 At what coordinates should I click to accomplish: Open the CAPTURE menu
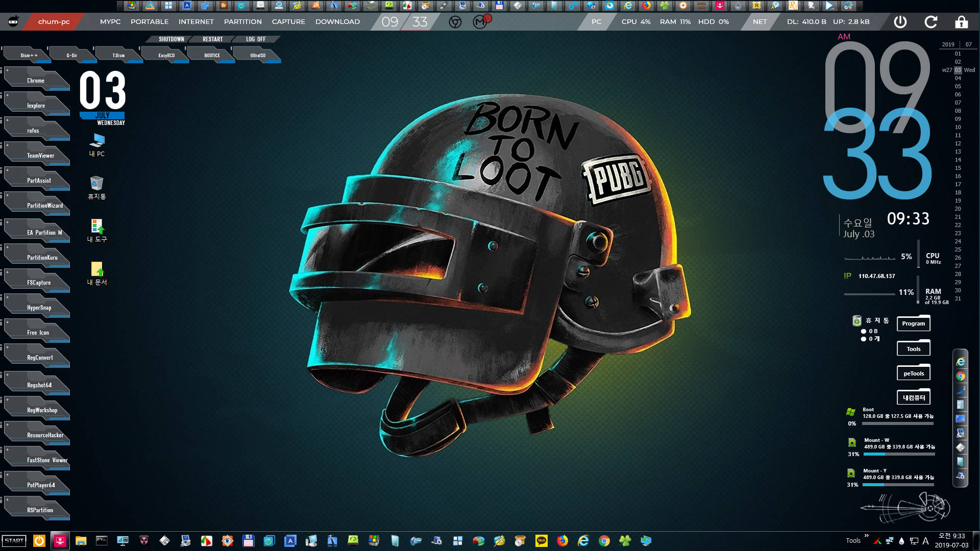[x=288, y=21]
